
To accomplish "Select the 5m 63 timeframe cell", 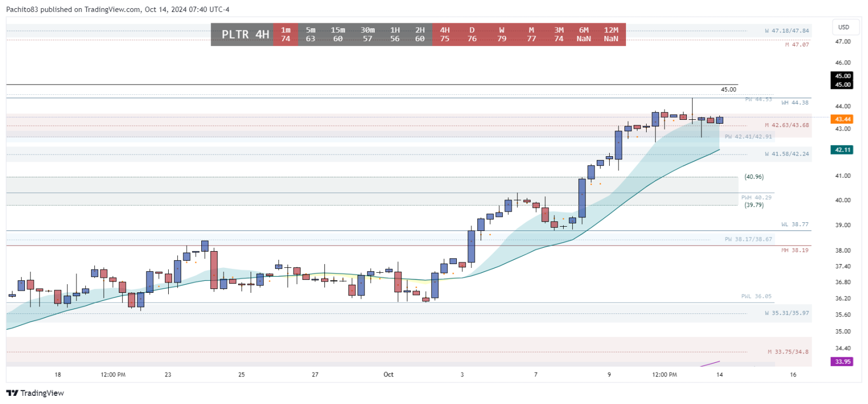I will [310, 34].
